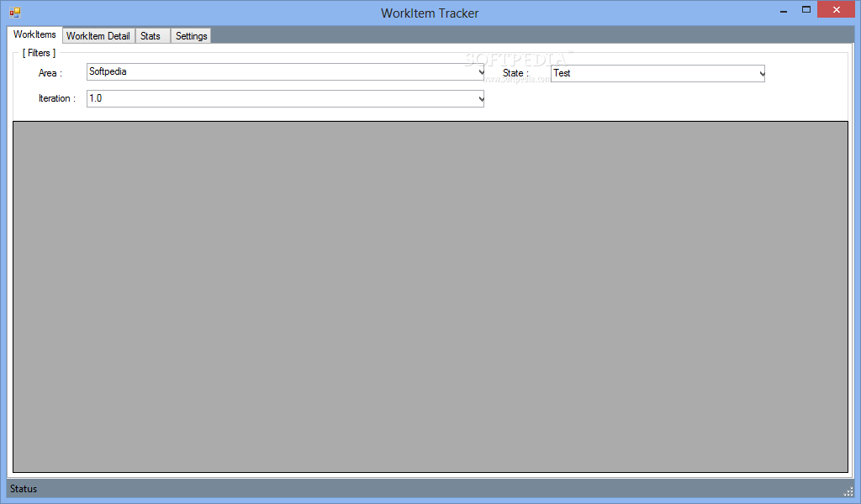Open the Settings tab

pos(191,35)
